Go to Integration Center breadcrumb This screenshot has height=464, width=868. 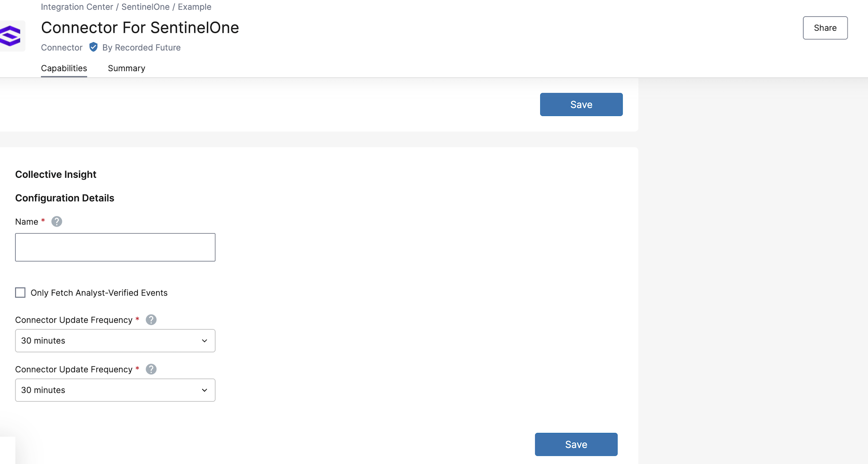(77, 7)
